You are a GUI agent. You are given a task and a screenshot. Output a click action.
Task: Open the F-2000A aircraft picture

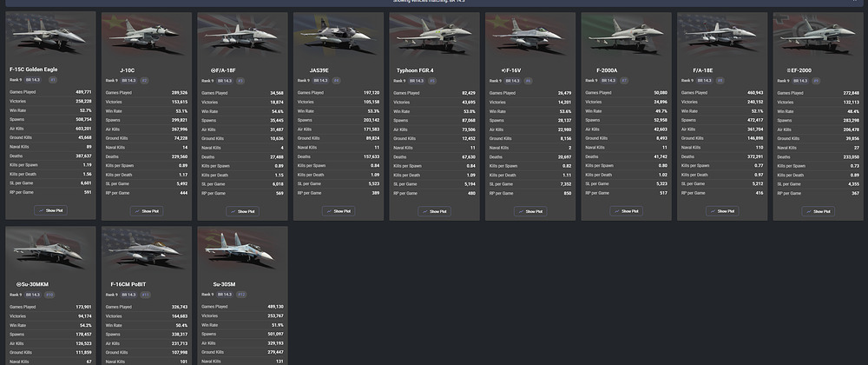(x=626, y=35)
